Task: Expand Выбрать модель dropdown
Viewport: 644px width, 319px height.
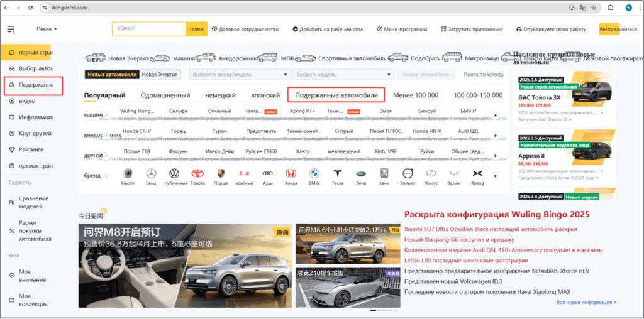Action: click(x=343, y=75)
